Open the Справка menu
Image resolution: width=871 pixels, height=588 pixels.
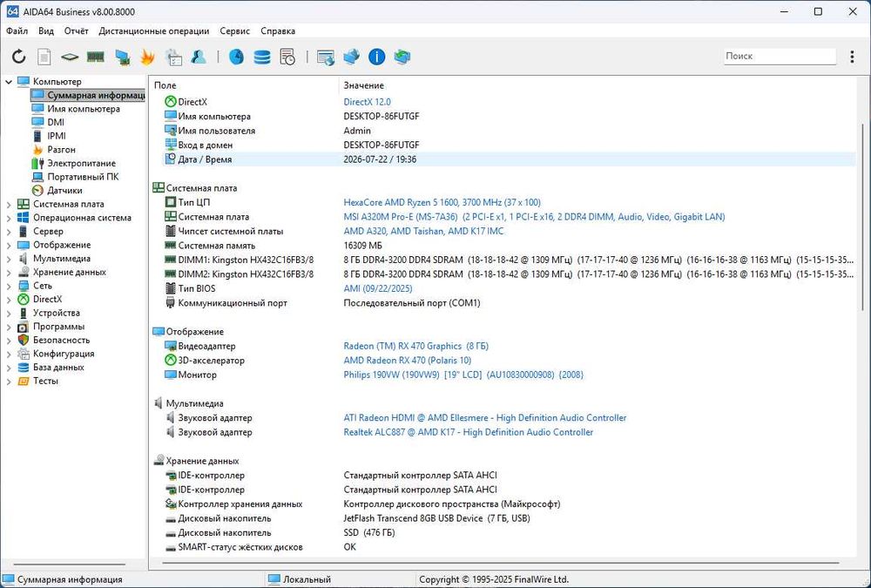(x=278, y=31)
